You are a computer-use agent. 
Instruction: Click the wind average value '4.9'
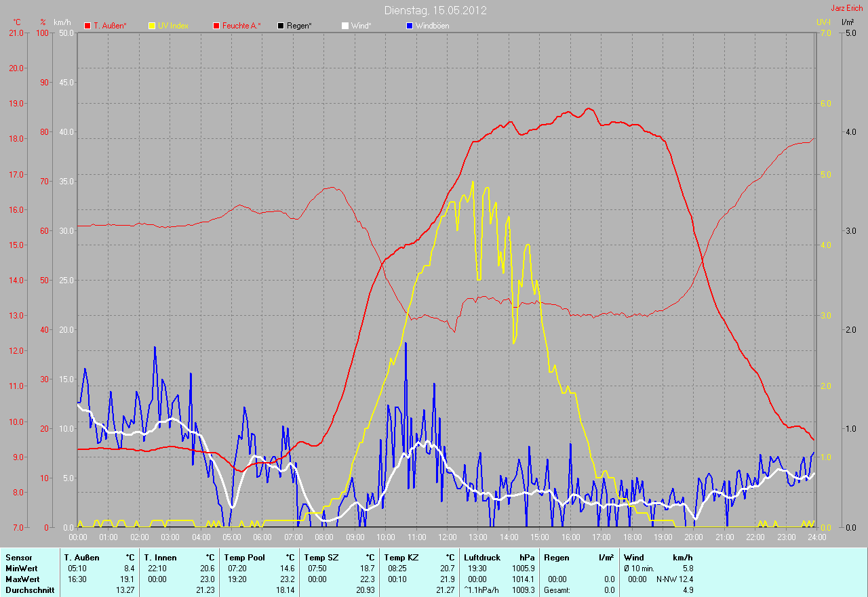point(687,590)
